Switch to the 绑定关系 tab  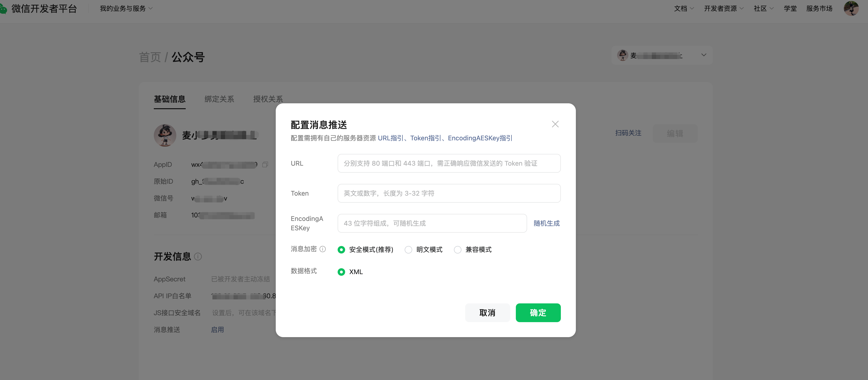219,99
